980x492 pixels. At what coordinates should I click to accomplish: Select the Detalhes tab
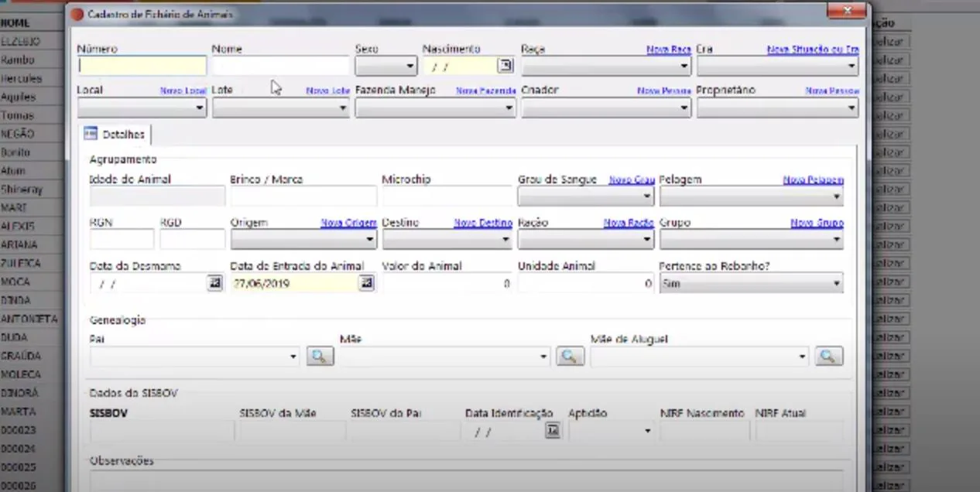(x=115, y=135)
